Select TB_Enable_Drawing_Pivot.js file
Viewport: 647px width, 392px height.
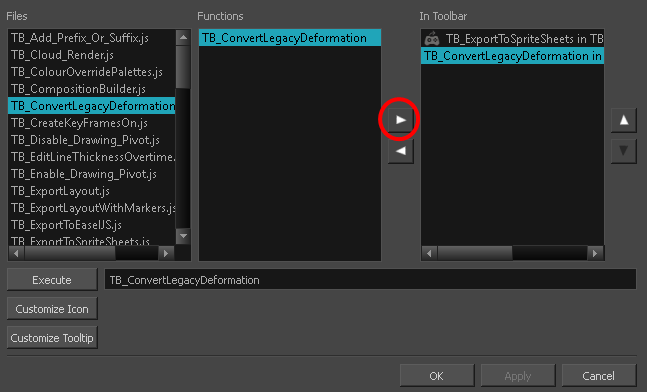click(92, 174)
